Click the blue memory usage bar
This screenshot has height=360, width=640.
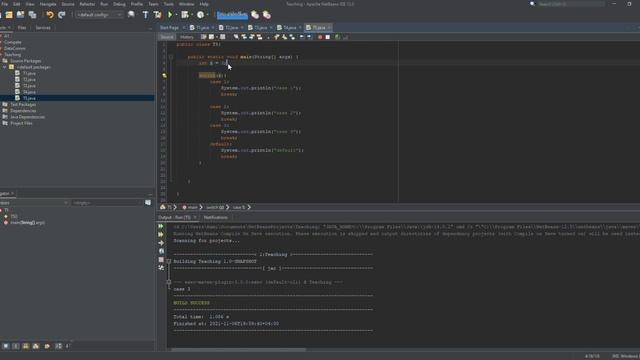[232, 15]
